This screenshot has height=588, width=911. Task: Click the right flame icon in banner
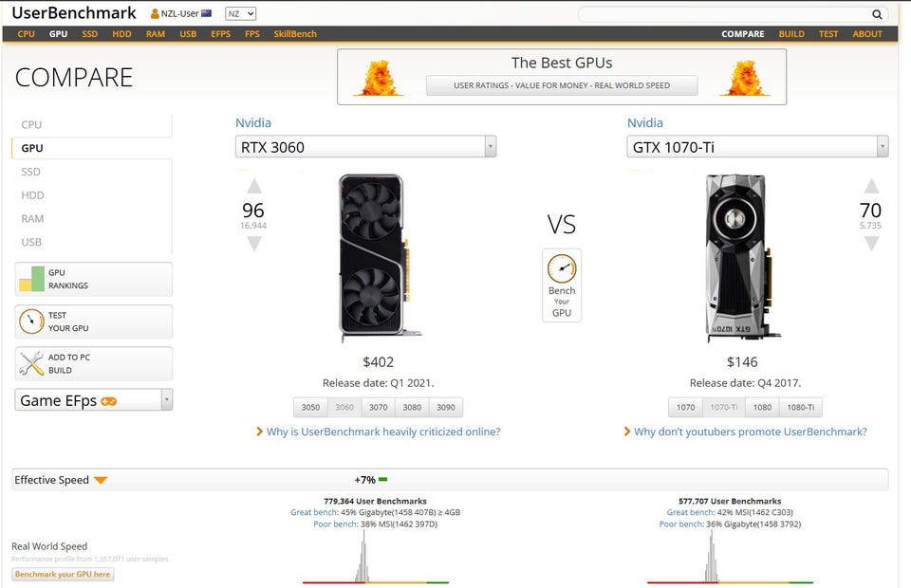(746, 78)
